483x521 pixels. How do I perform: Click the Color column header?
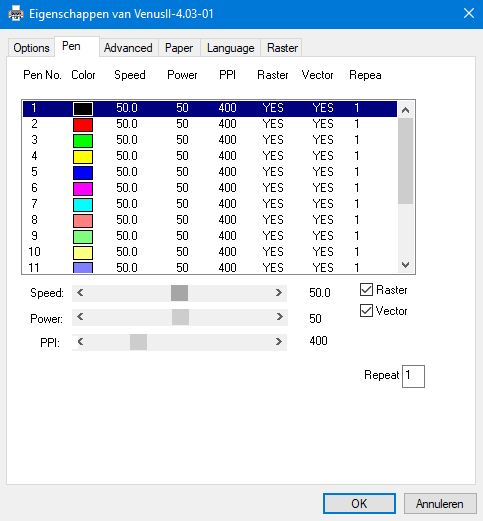tap(83, 75)
